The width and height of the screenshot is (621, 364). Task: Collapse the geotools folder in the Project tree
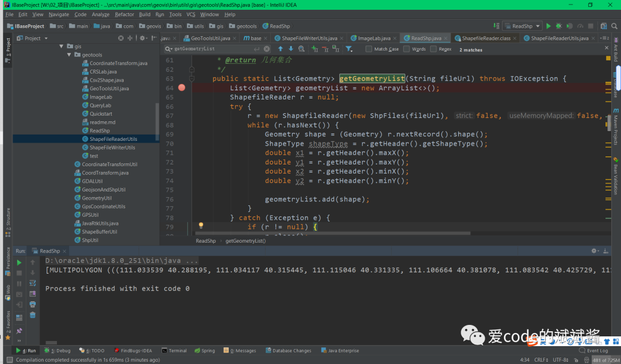pyautogui.click(x=70, y=55)
